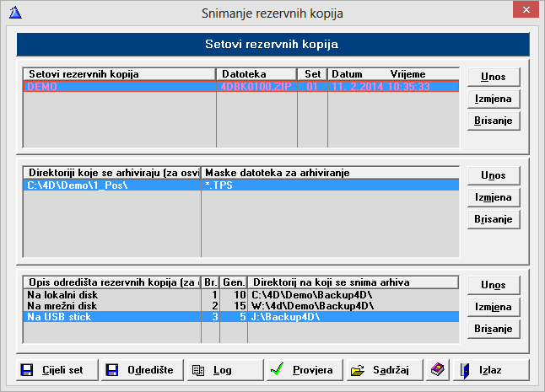Click J:\Backup4D\ path cell
The height and width of the screenshot is (392, 545).
point(353,317)
